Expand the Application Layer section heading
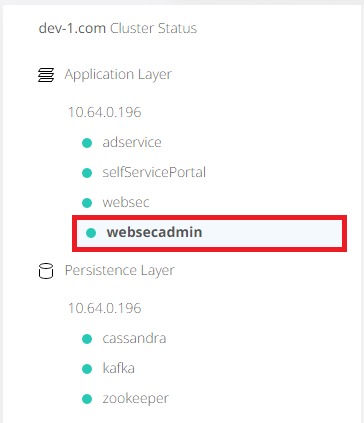The image size is (364, 423). [x=118, y=75]
